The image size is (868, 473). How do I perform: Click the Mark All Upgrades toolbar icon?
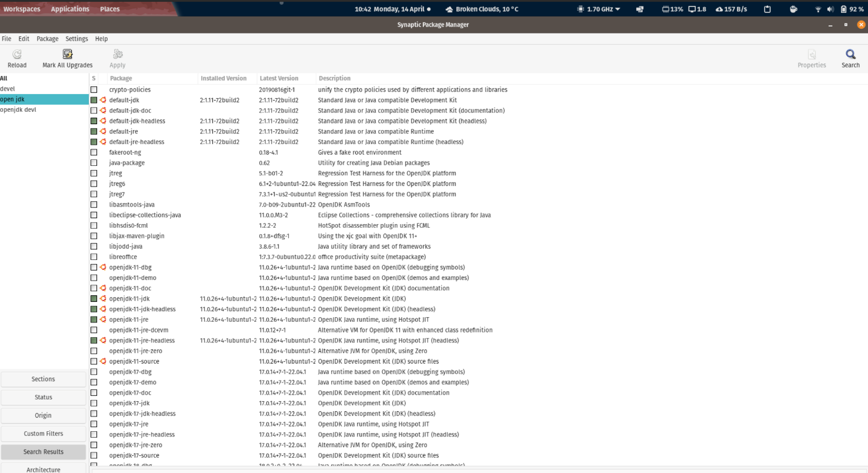click(x=68, y=54)
